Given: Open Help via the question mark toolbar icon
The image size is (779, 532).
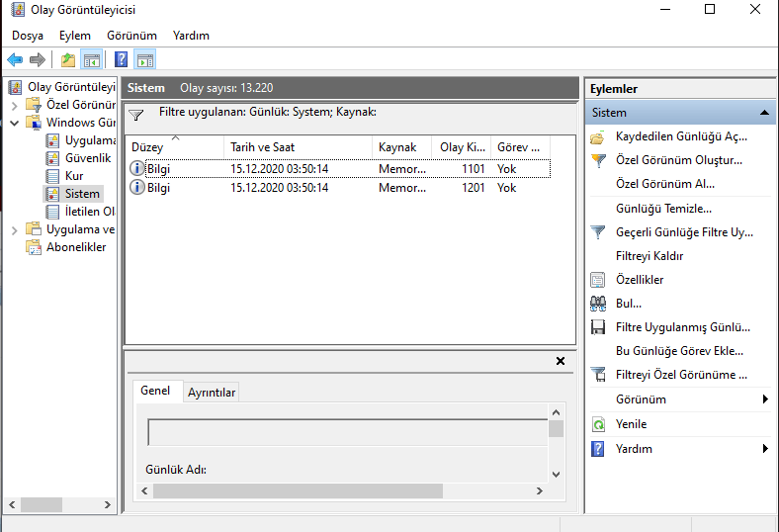Looking at the screenshot, I should click(x=122, y=59).
